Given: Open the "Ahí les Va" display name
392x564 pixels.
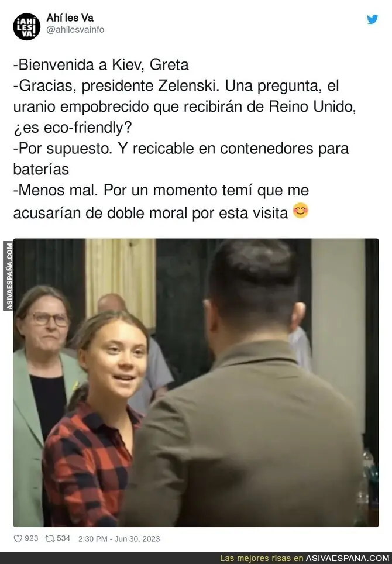Looking at the screenshot, I should point(70,18).
